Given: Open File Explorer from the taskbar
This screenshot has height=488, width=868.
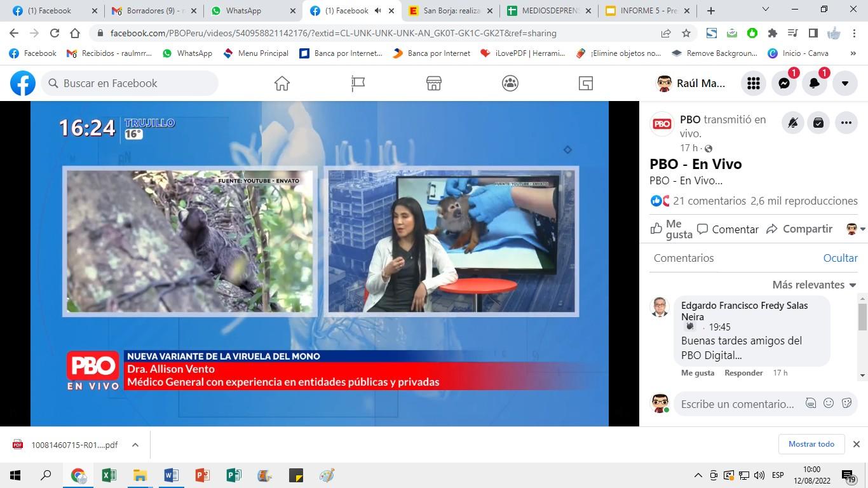Looking at the screenshot, I should pyautogui.click(x=140, y=475).
